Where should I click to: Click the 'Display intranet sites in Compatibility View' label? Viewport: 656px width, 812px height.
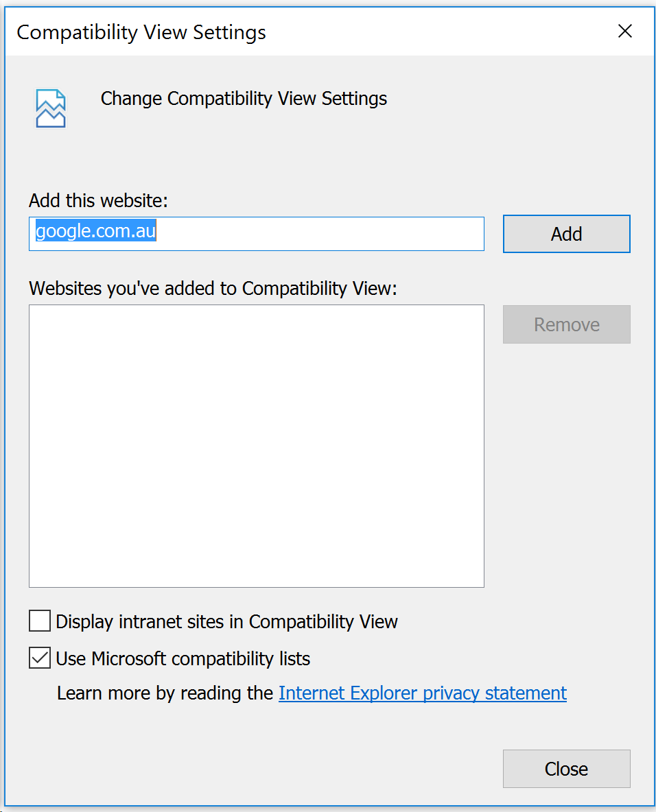(x=226, y=621)
